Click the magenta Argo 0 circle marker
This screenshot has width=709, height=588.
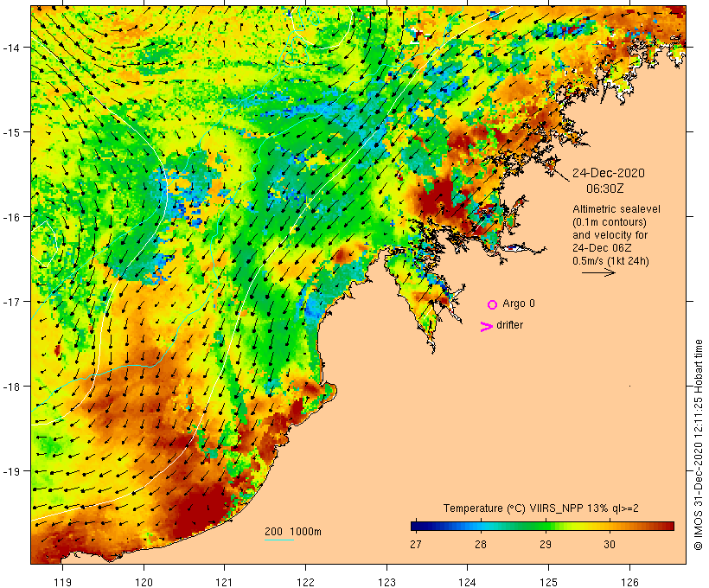pos(493,304)
